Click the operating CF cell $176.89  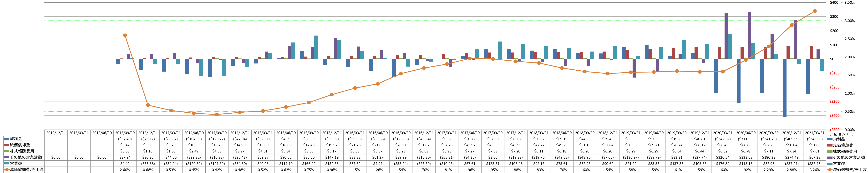point(723,164)
